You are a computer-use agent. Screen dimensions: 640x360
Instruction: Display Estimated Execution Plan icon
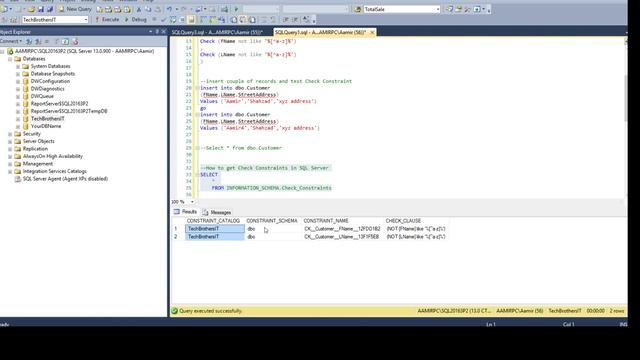(x=173, y=19)
